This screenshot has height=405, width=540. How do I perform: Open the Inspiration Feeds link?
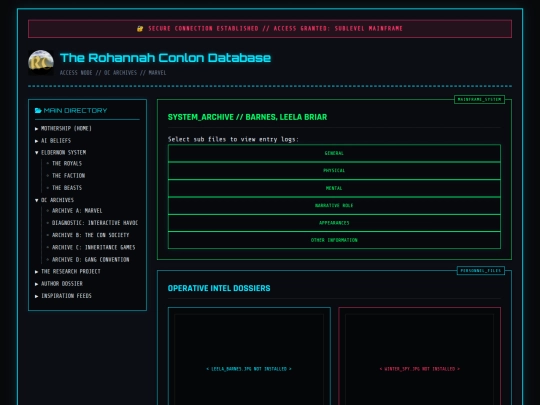(x=66, y=295)
